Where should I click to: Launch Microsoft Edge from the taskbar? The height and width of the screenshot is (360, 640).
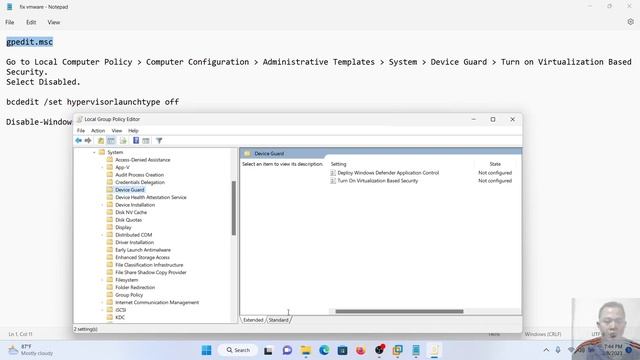324,350
